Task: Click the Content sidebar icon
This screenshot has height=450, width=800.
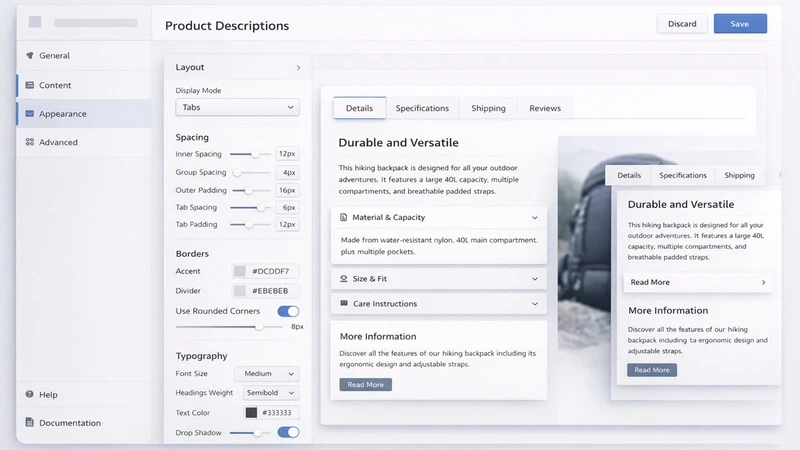Action: [x=30, y=85]
